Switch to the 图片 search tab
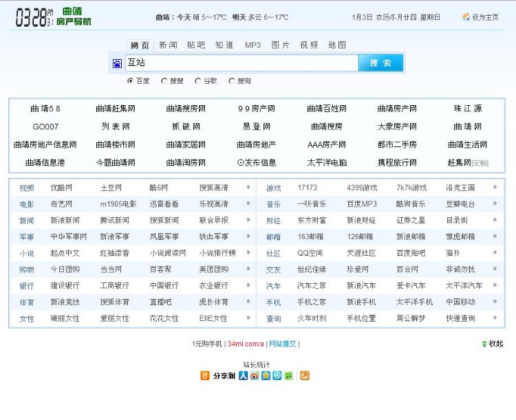 coord(281,45)
